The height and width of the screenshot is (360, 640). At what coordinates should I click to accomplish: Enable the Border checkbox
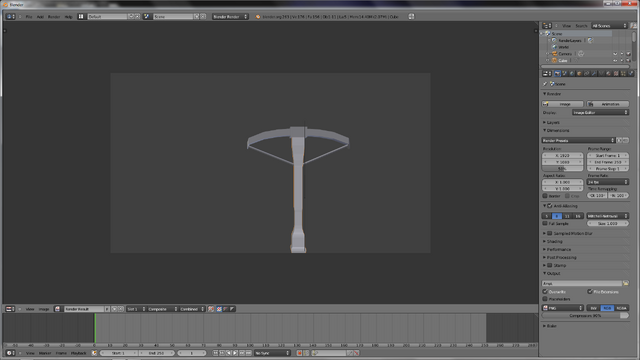click(545, 196)
